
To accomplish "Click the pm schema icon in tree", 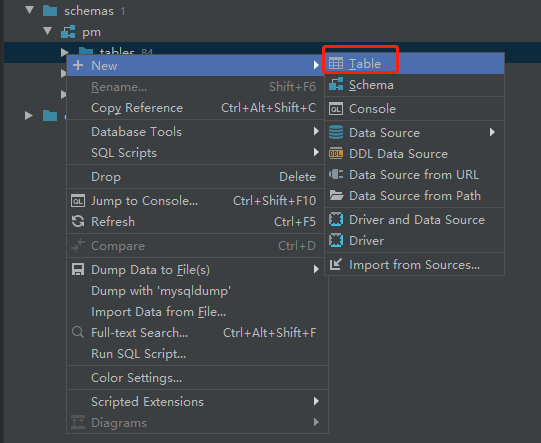I will coord(68,32).
